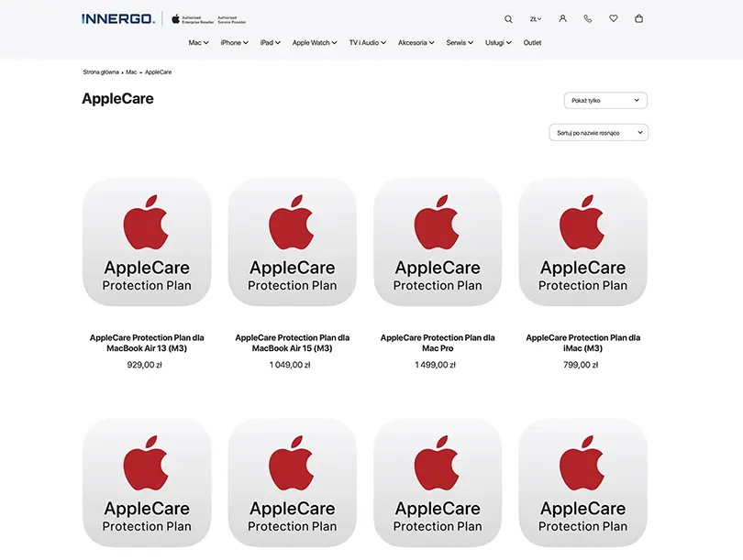Click the phone contact icon

(588, 18)
